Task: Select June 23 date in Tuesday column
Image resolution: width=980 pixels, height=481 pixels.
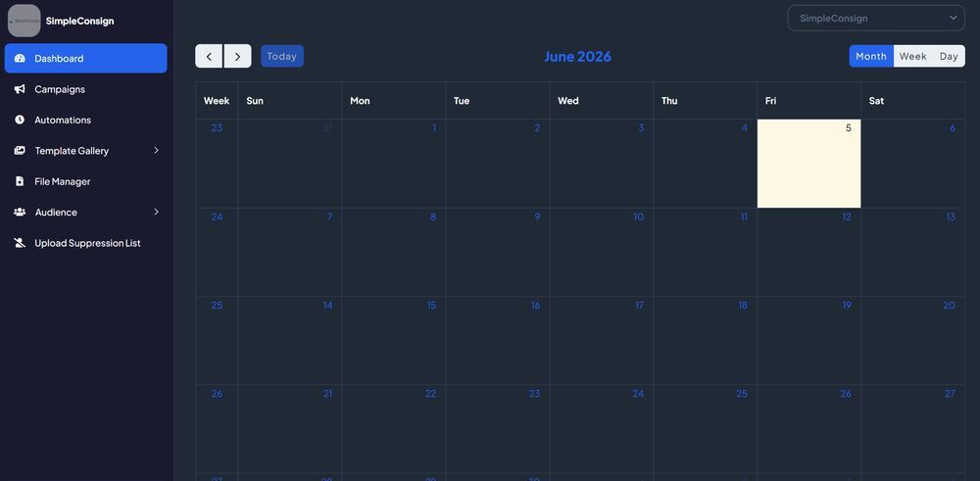Action: 534,394
